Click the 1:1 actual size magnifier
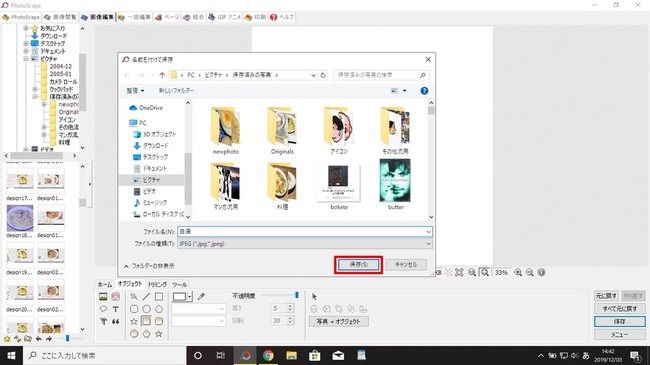Screen dimensions: 650x365 point(472,273)
